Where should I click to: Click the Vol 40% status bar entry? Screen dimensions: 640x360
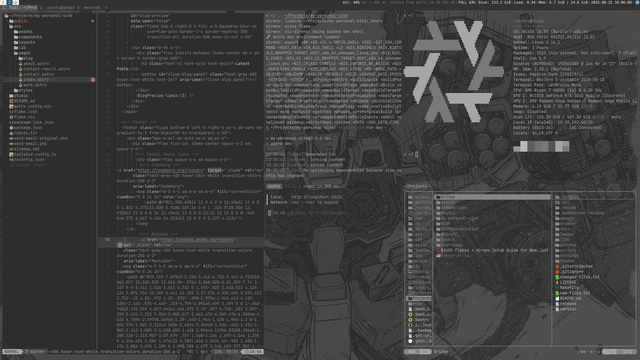tap(351, 2)
